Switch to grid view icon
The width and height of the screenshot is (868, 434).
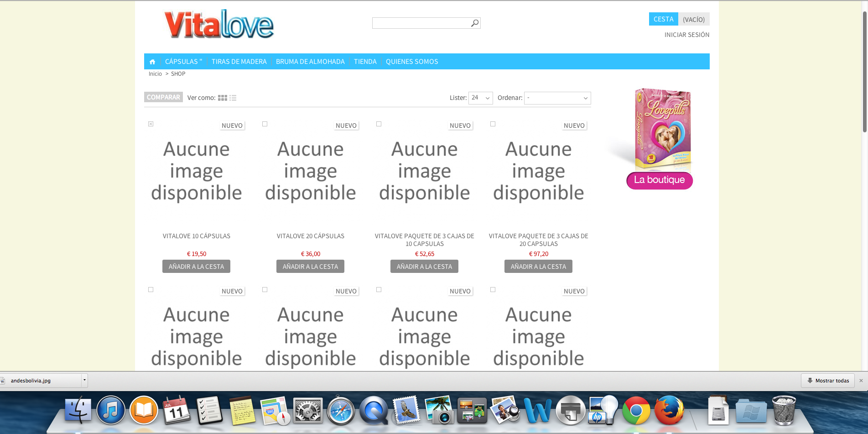[223, 98]
